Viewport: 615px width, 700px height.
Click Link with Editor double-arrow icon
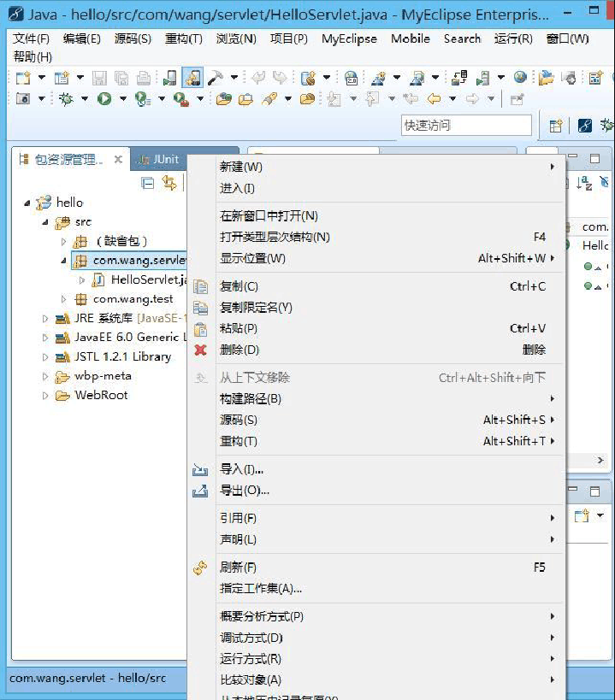(169, 183)
